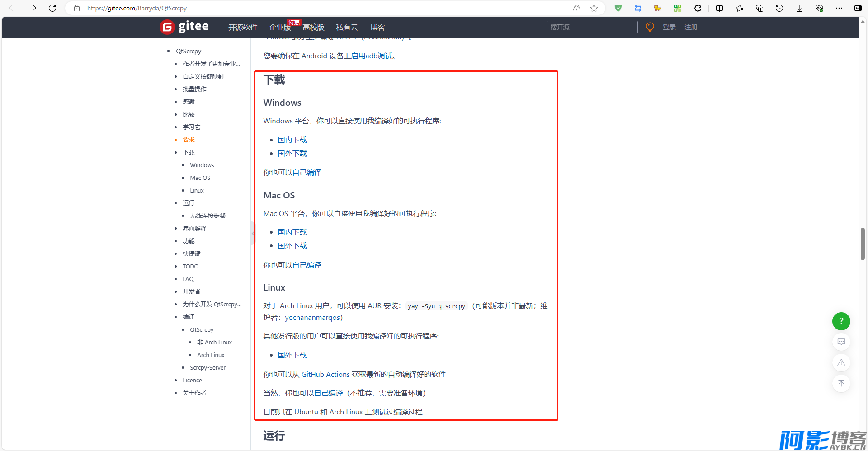Viewport: 868px width, 451px height.
Task: Click the green question mark help button
Action: [841, 321]
